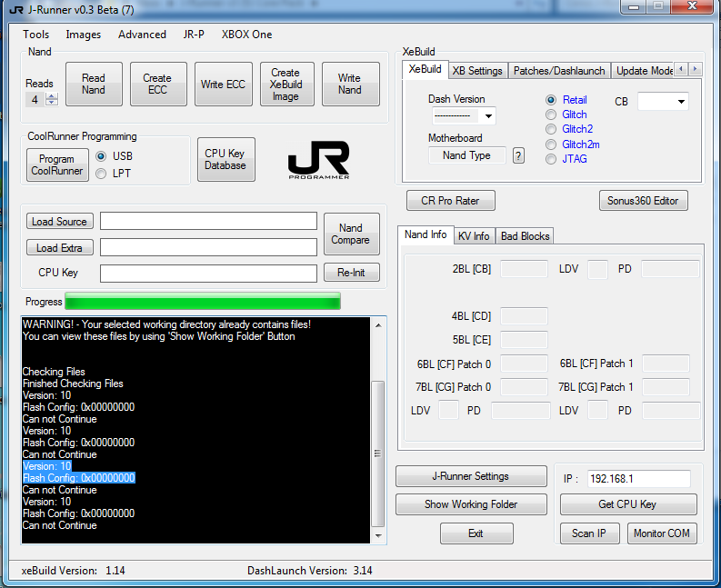Viewport: 721px width, 588px height.
Task: Click the Nand Compare button
Action: point(351,234)
